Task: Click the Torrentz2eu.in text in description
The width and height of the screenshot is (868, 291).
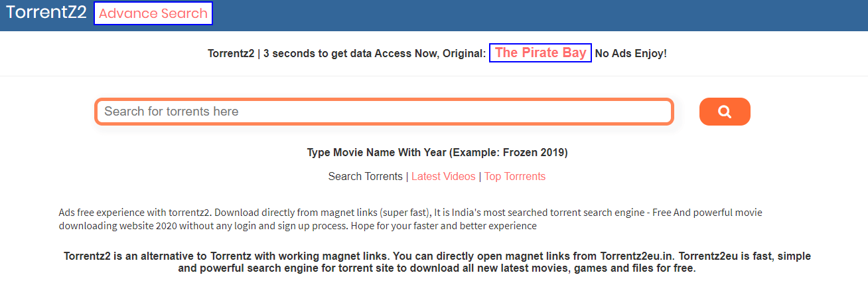Action: (637, 256)
